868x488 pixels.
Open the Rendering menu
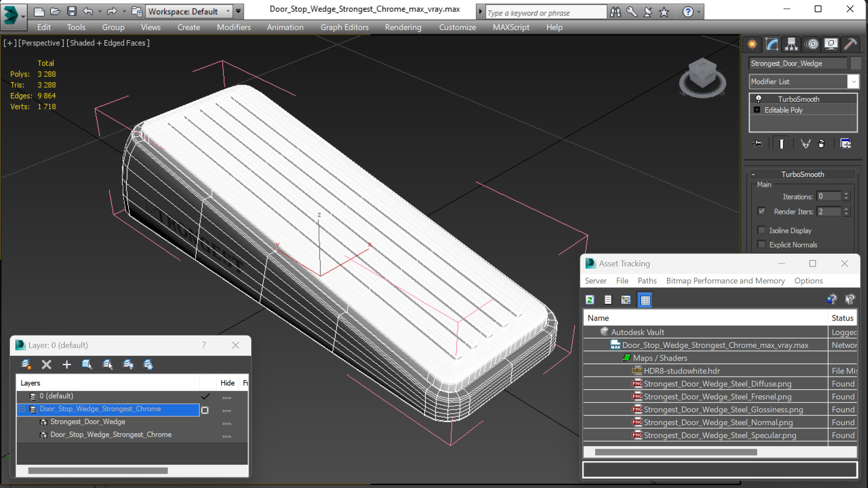pos(403,27)
